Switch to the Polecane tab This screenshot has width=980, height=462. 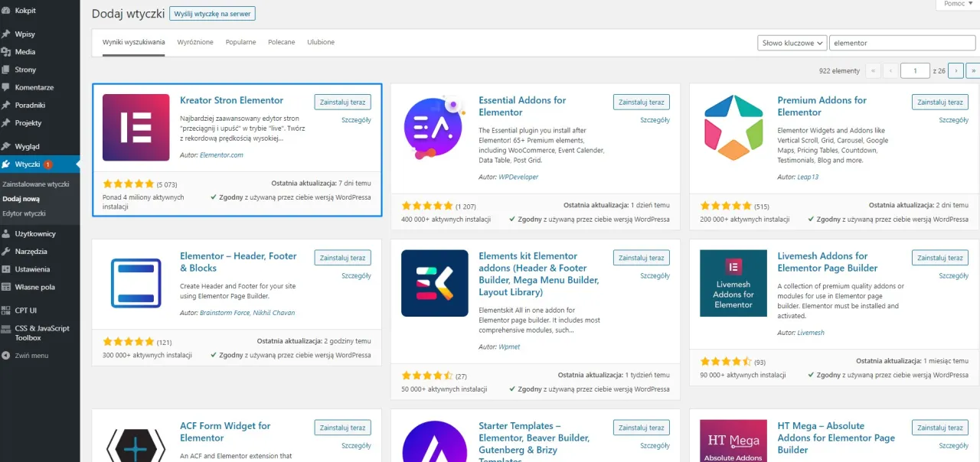tap(281, 42)
